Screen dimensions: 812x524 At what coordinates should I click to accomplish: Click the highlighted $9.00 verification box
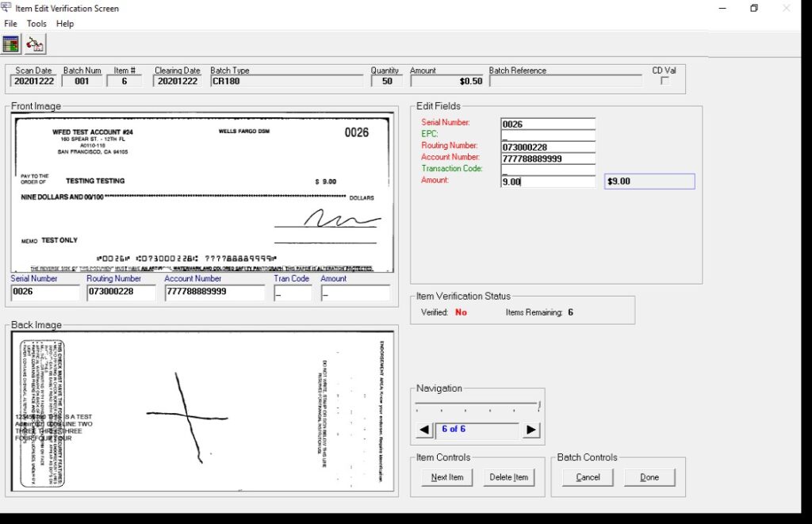(x=649, y=181)
